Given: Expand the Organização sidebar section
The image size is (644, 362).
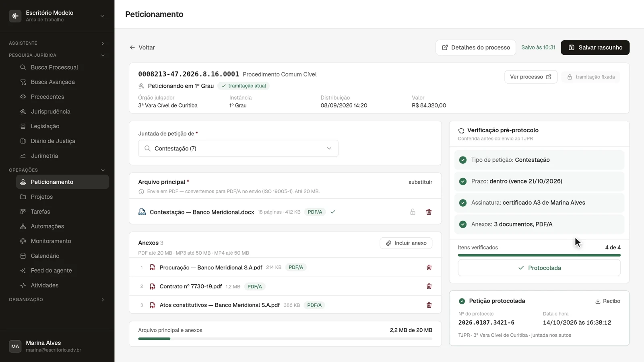Looking at the screenshot, I should [57, 300].
